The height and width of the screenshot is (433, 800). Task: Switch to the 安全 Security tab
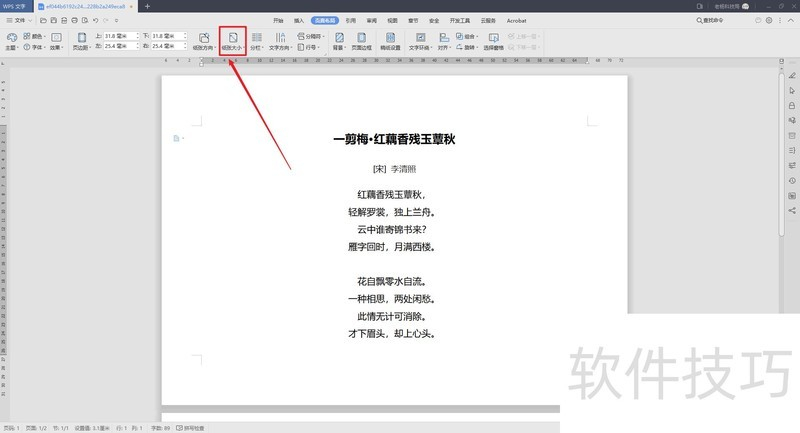point(434,20)
